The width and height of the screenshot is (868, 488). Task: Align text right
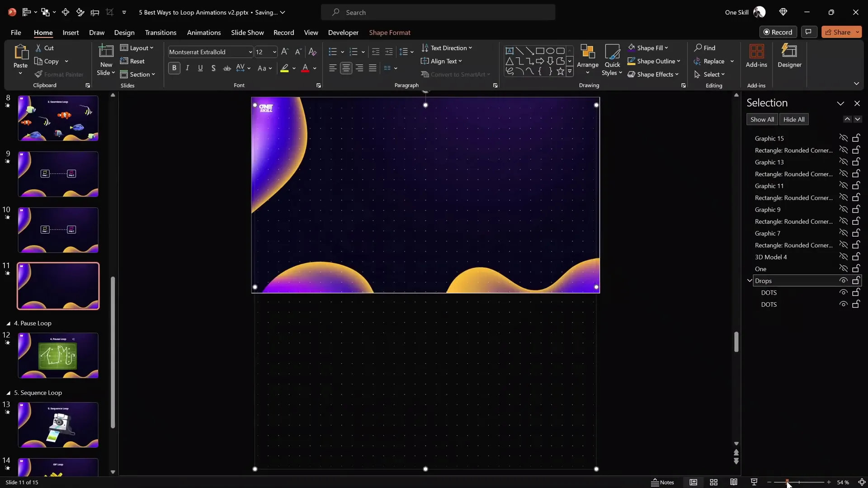click(359, 68)
